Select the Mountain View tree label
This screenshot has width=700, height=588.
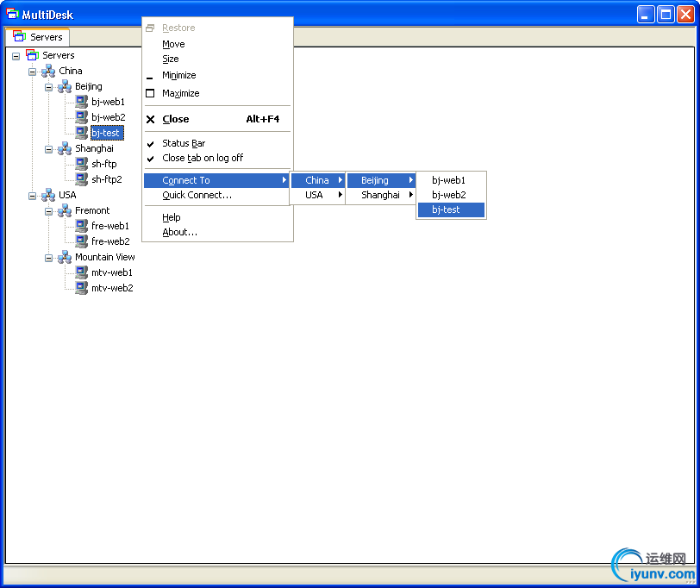105,257
